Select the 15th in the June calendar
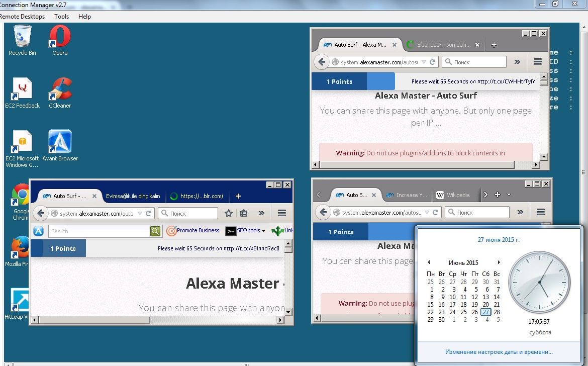This screenshot has width=588, height=366. pos(430,305)
